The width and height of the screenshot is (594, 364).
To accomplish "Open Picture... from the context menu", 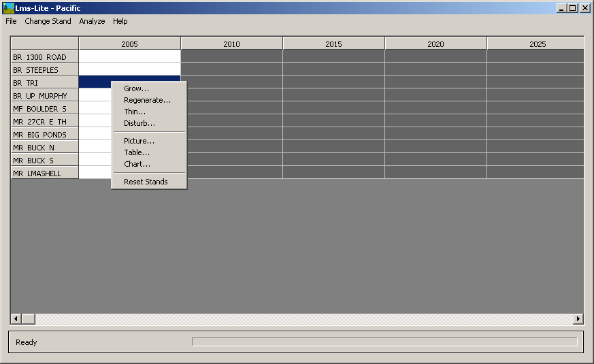I will point(139,141).
